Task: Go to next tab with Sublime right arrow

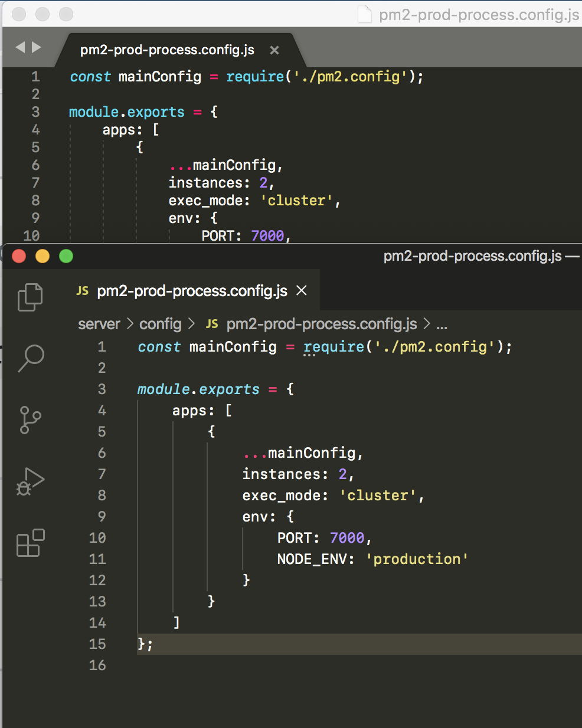Action: coord(37,47)
